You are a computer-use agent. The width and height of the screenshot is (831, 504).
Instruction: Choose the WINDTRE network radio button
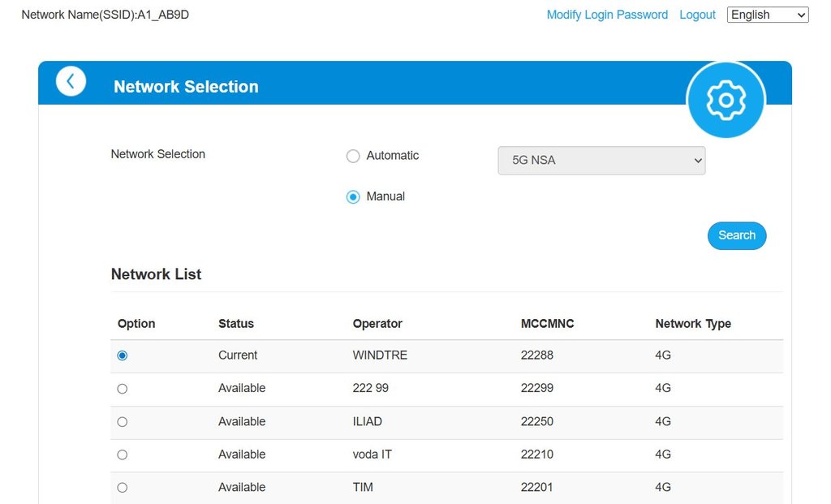click(x=123, y=355)
